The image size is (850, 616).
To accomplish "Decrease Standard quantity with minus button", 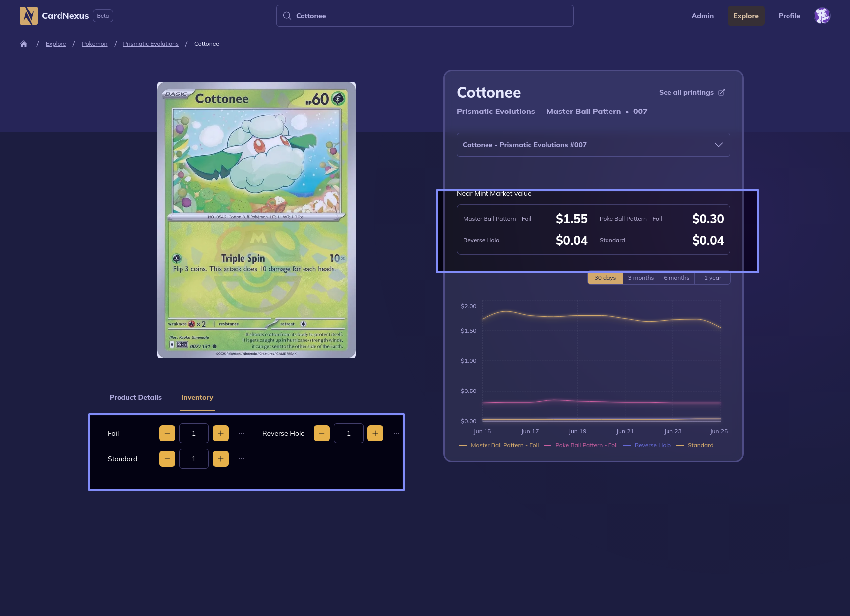I will 167,459.
